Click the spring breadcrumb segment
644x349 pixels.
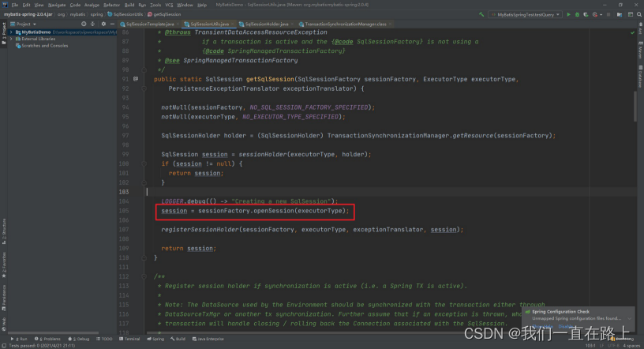[96, 14]
